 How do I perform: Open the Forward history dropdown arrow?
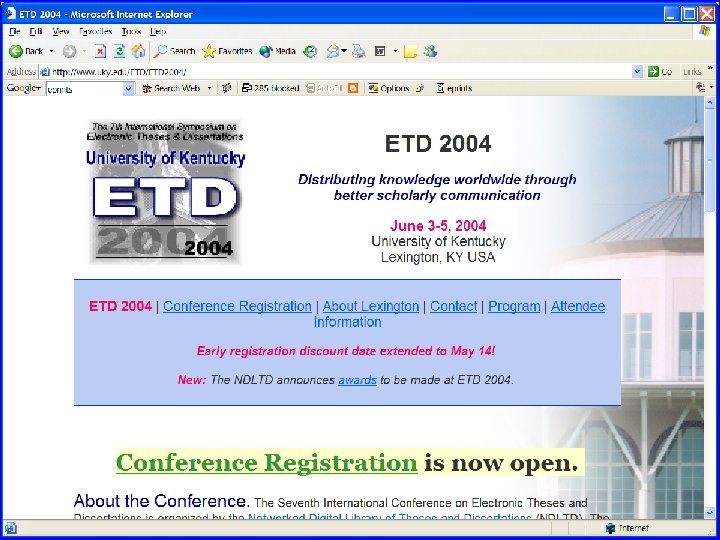84,51
